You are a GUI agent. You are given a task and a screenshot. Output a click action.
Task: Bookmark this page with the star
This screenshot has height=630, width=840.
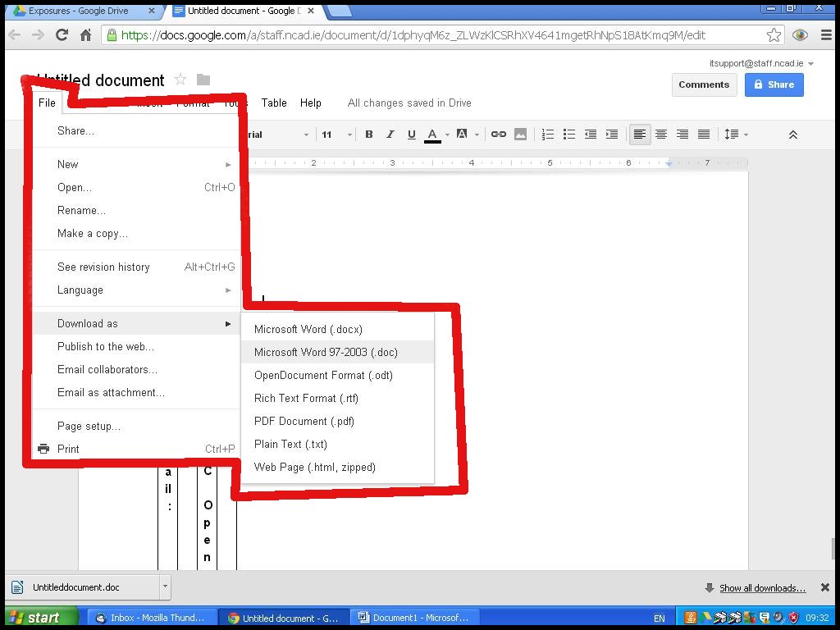[x=774, y=35]
